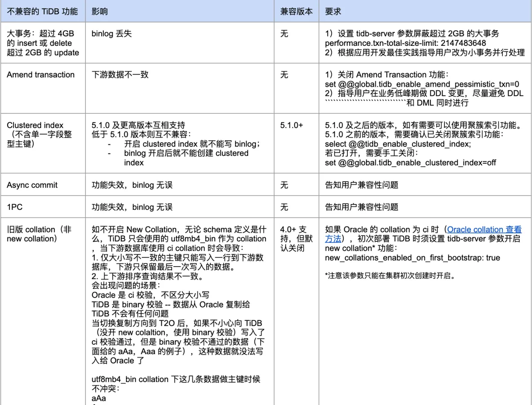Click the set @@global.tidb_enable_clustered_index=off line
The image size is (532, 405).
click(411, 163)
